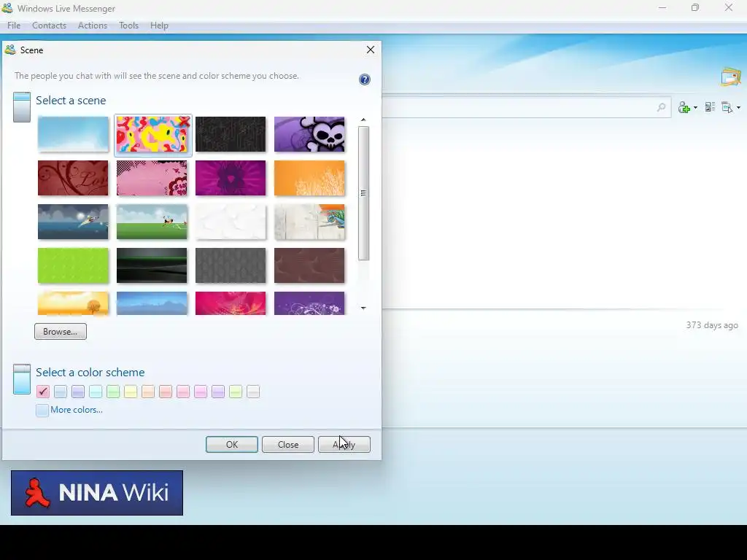The image size is (747, 560).
Task: Open the Tools menu
Action: pos(128,26)
